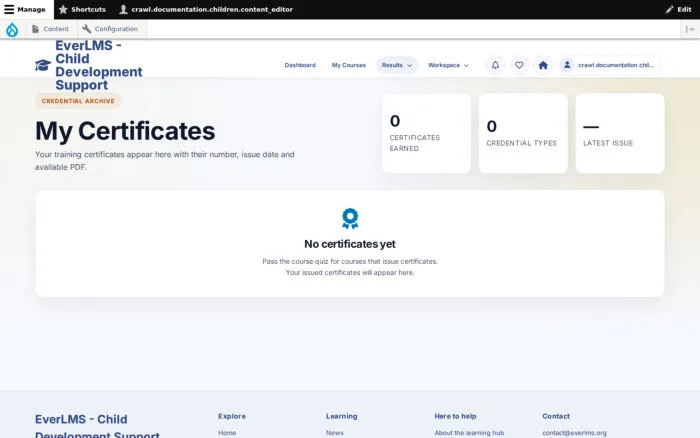
Task: Click the certificate ribbon award icon
Action: coord(350,219)
